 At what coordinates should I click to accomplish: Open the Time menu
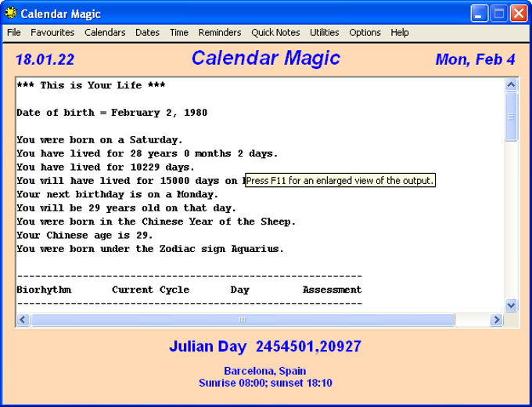(x=179, y=33)
